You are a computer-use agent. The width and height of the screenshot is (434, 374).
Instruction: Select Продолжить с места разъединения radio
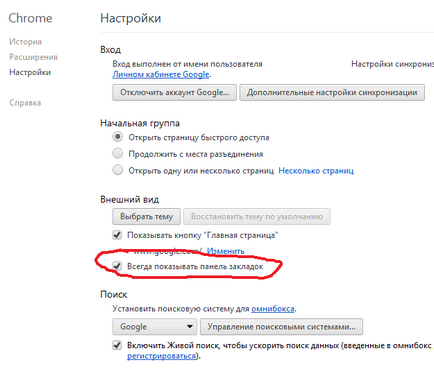(x=118, y=153)
